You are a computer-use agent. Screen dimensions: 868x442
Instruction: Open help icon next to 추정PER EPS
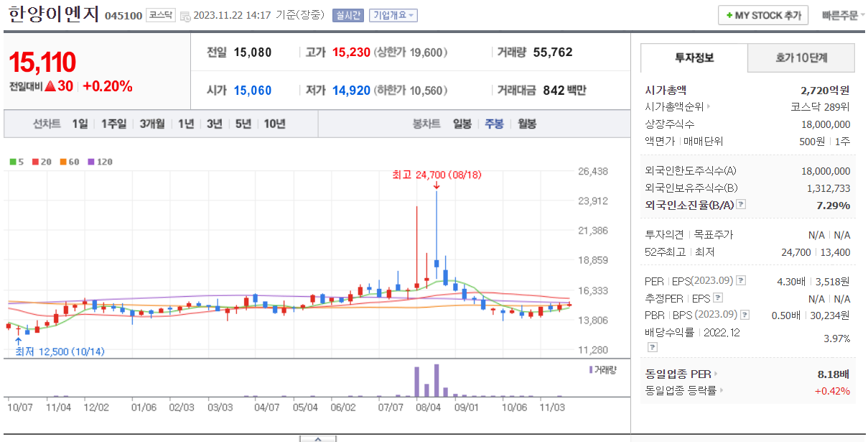719,298
